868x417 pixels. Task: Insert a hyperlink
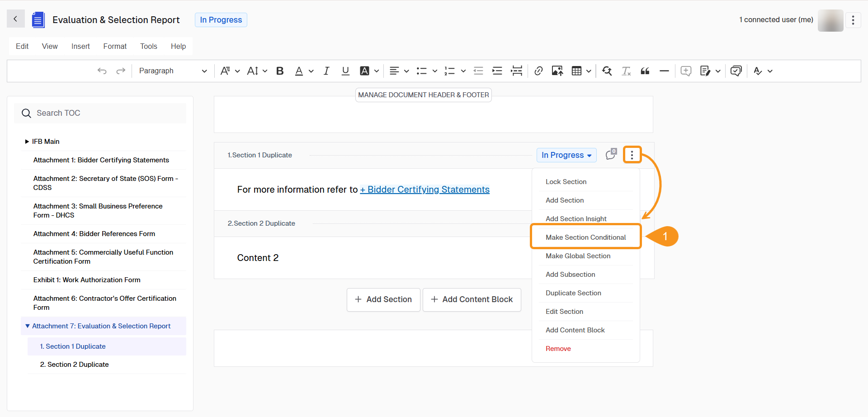tap(538, 71)
